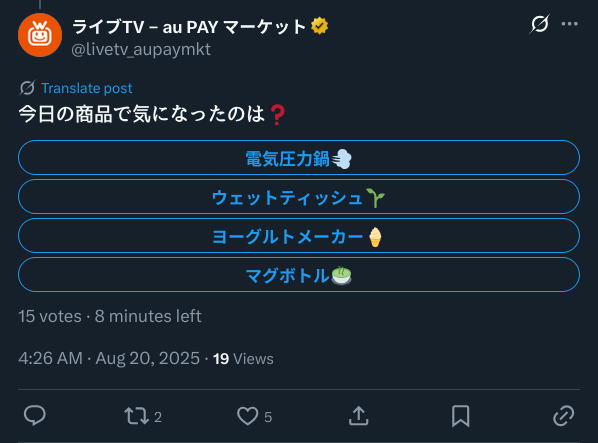This screenshot has width=598, height=443.
Task: Open the 4:26 AM Aug 20, 2025 timestamp
Action: (109, 359)
